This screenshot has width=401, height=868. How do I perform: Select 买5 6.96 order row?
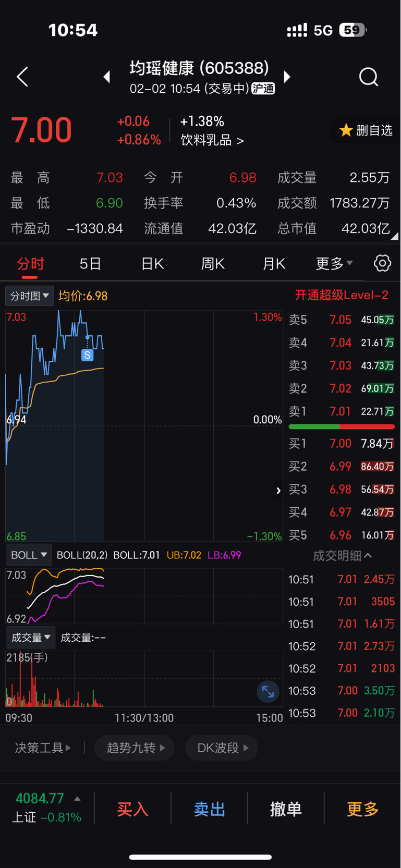342,535
